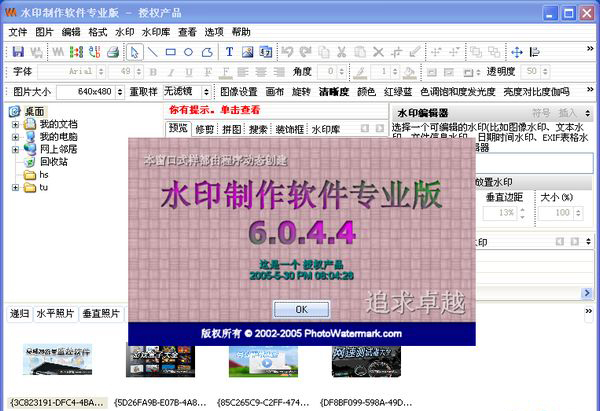Click the copy icon in toolbar

[324, 52]
